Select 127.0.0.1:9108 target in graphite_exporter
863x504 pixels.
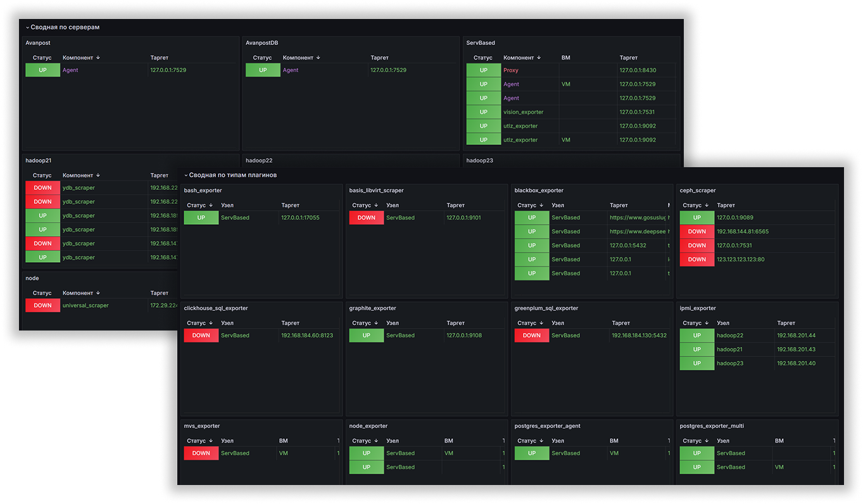pyautogui.click(x=463, y=336)
